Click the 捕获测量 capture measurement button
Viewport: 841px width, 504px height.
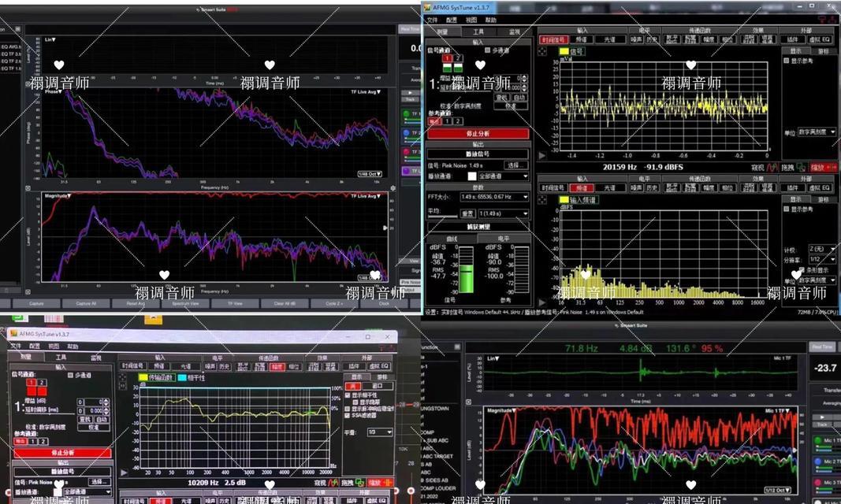(478, 227)
